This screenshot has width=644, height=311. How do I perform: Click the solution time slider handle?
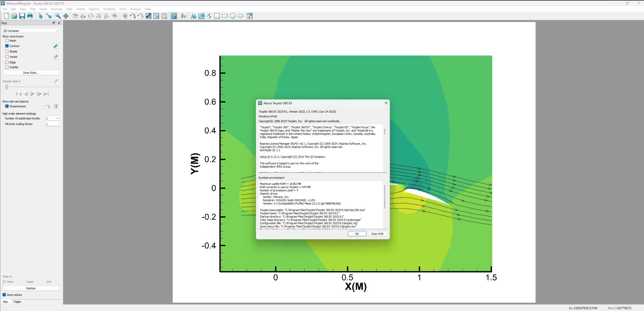(x=6, y=87)
